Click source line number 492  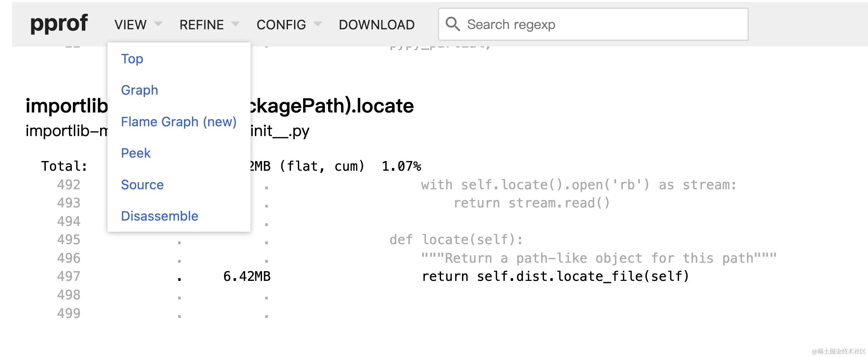[x=69, y=185]
